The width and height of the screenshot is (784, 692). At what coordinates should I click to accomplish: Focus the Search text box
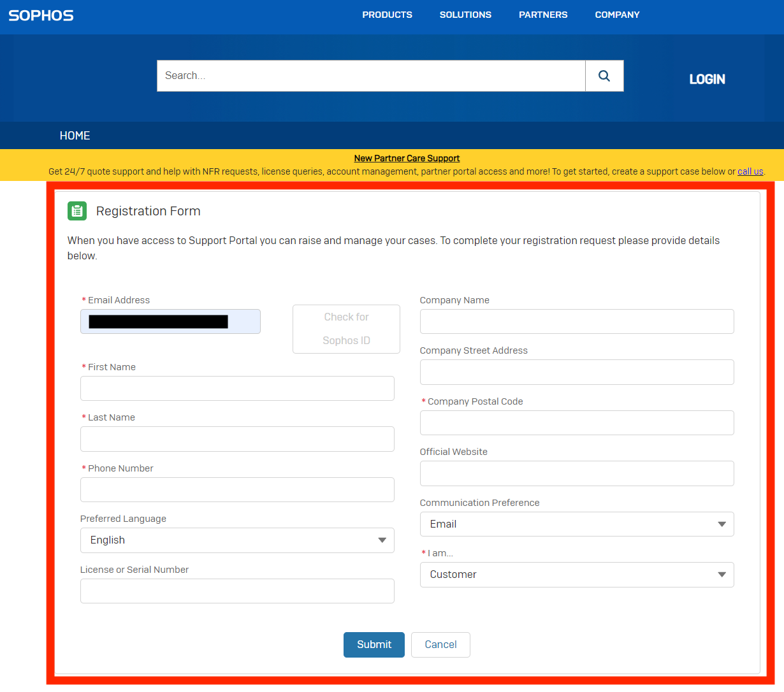(371, 76)
